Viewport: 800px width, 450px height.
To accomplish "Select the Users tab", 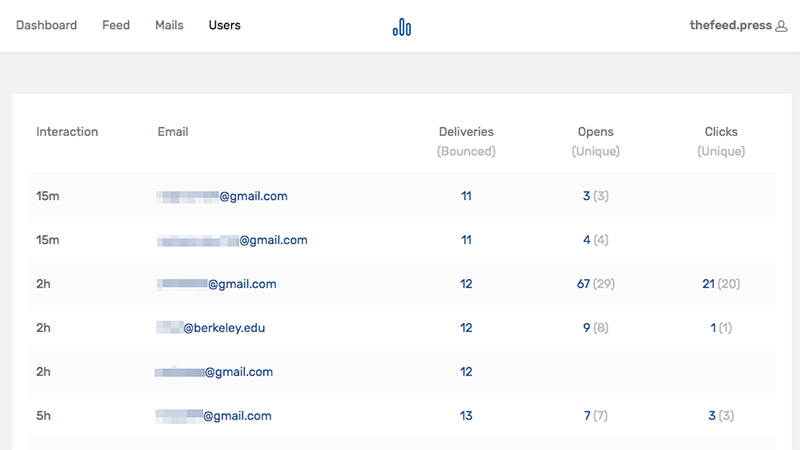I will (225, 25).
